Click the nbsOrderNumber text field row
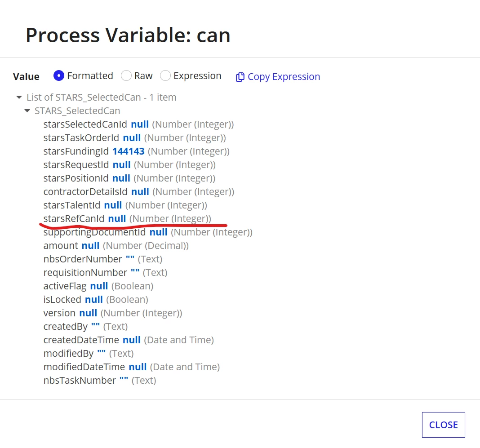 click(x=103, y=259)
